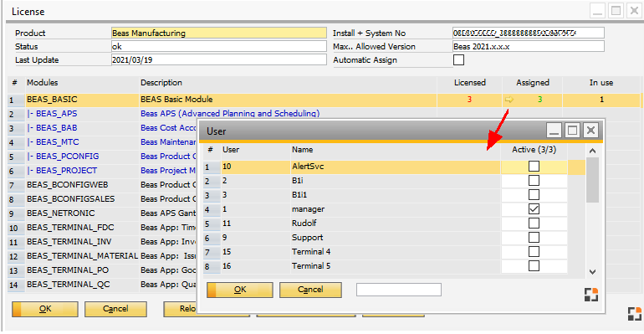
Task: Select the BEAS_TERMINAL_MATERIAL module
Action: coord(82,256)
